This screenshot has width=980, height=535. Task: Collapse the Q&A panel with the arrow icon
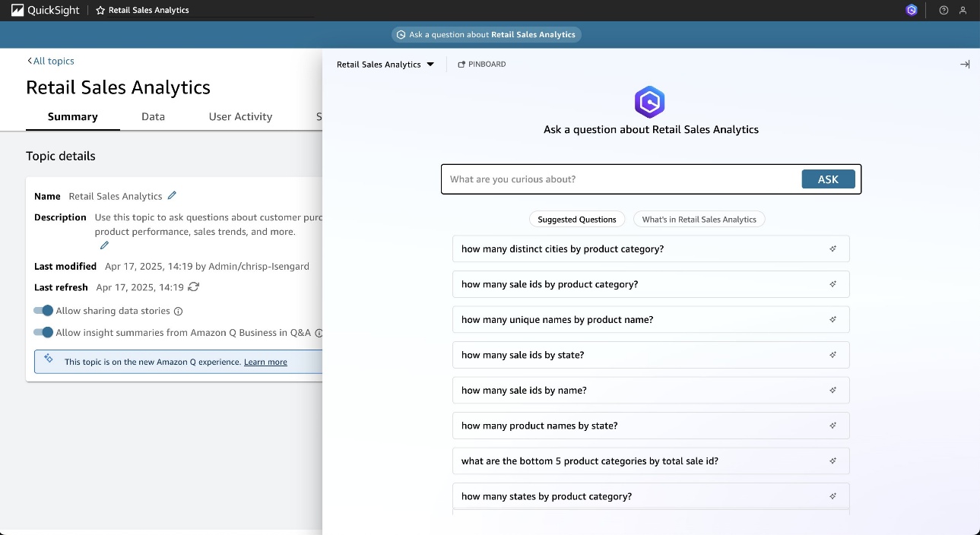point(965,64)
